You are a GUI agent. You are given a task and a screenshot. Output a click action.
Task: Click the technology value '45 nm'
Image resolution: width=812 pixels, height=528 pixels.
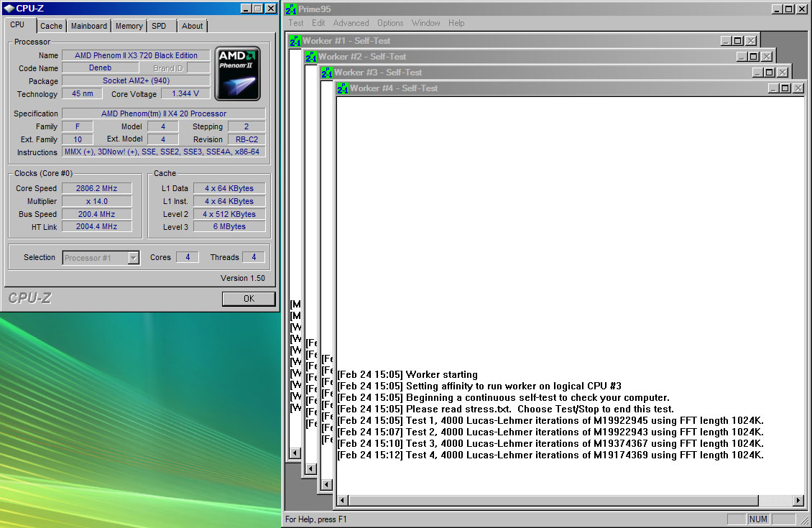(83, 93)
